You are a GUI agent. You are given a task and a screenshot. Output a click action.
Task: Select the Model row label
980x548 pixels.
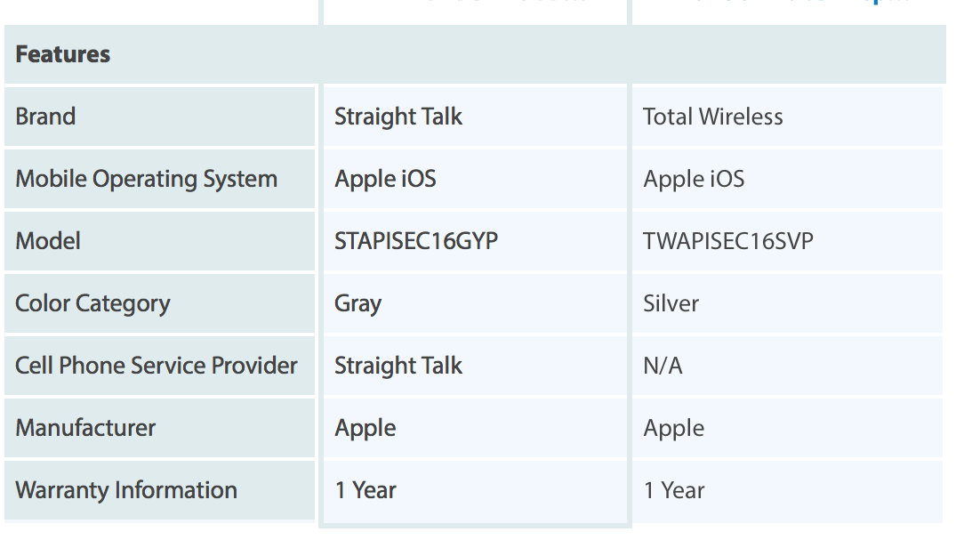[48, 241]
